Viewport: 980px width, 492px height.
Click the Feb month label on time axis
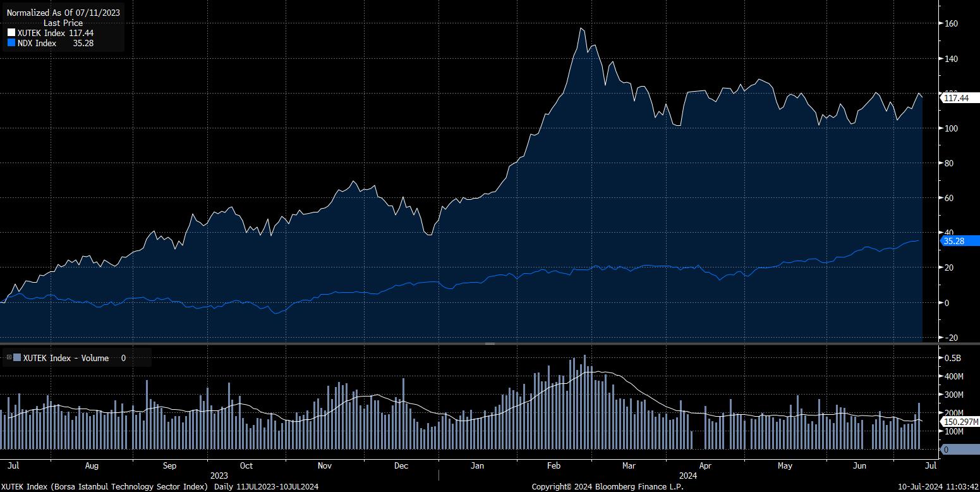pos(554,466)
